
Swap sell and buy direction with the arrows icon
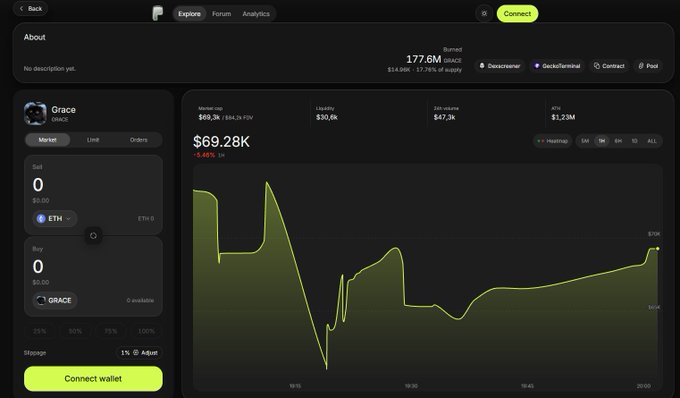tap(93, 235)
